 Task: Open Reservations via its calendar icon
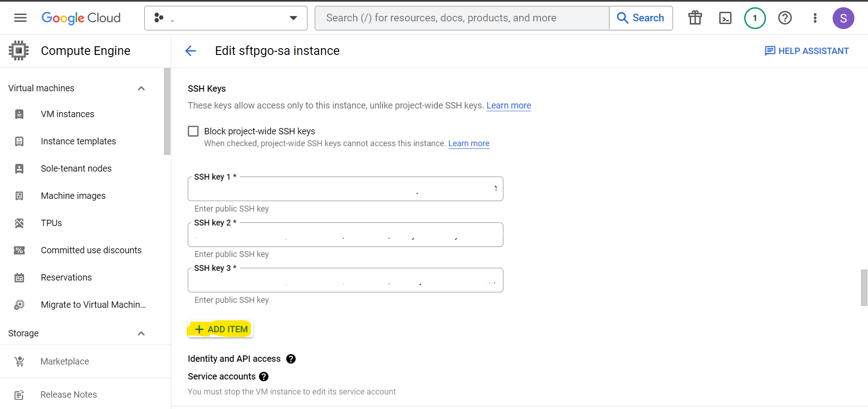(x=19, y=277)
